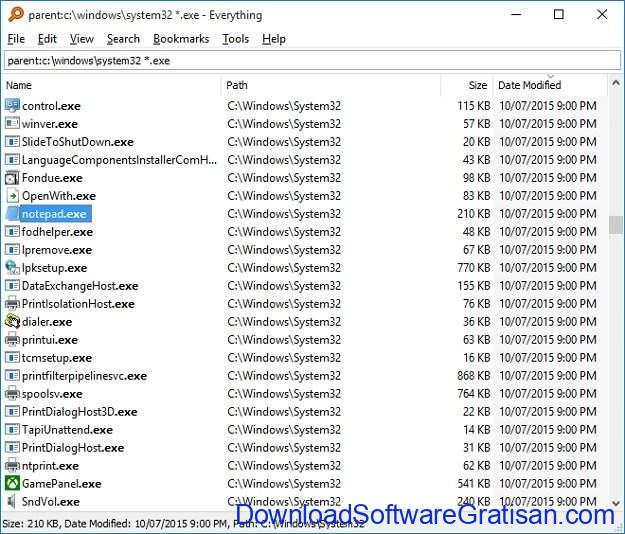
Task: Click the spoolsv.exe printer icon
Action: [x=12, y=394]
